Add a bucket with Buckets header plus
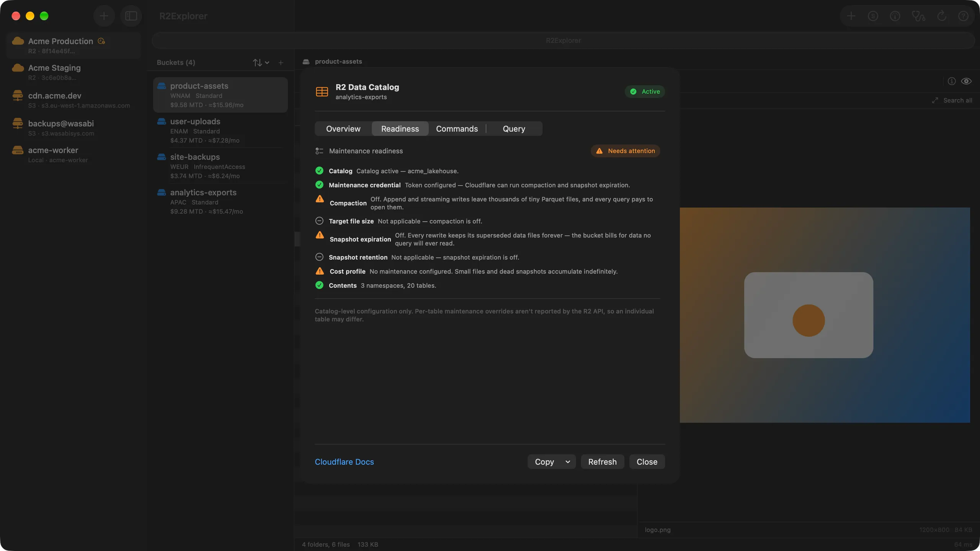Screen dimensions: 980x551 pyautogui.click(x=281, y=63)
